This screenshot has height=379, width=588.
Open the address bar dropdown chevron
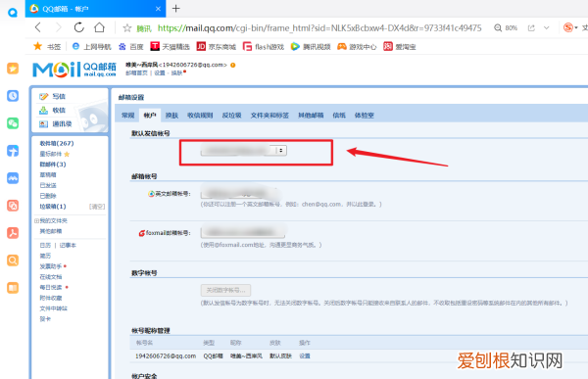(547, 28)
